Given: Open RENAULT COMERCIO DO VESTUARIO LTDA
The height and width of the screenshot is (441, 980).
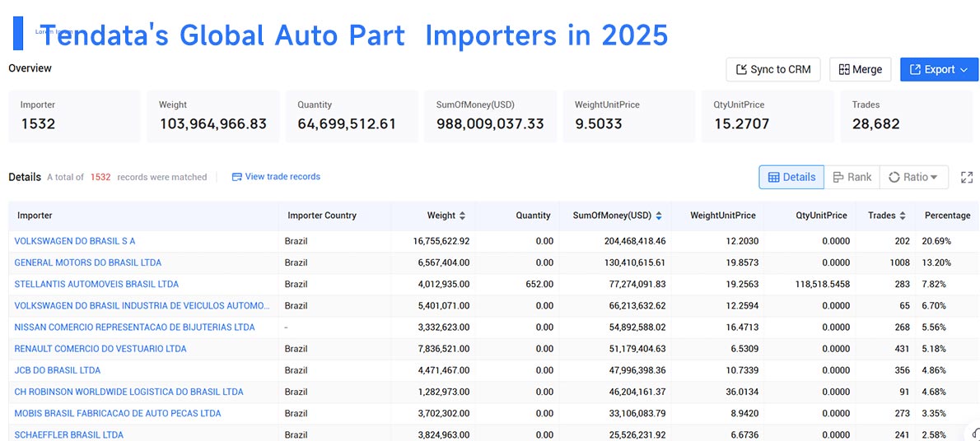Looking at the screenshot, I should click(x=100, y=349).
